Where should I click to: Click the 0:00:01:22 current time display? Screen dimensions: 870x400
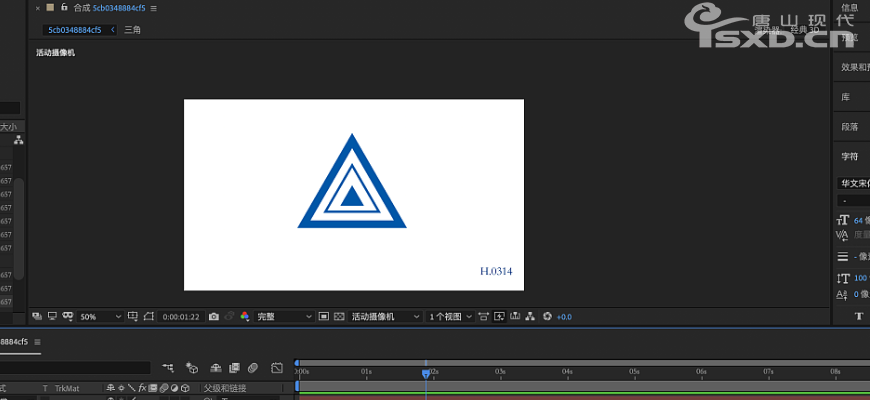click(181, 316)
